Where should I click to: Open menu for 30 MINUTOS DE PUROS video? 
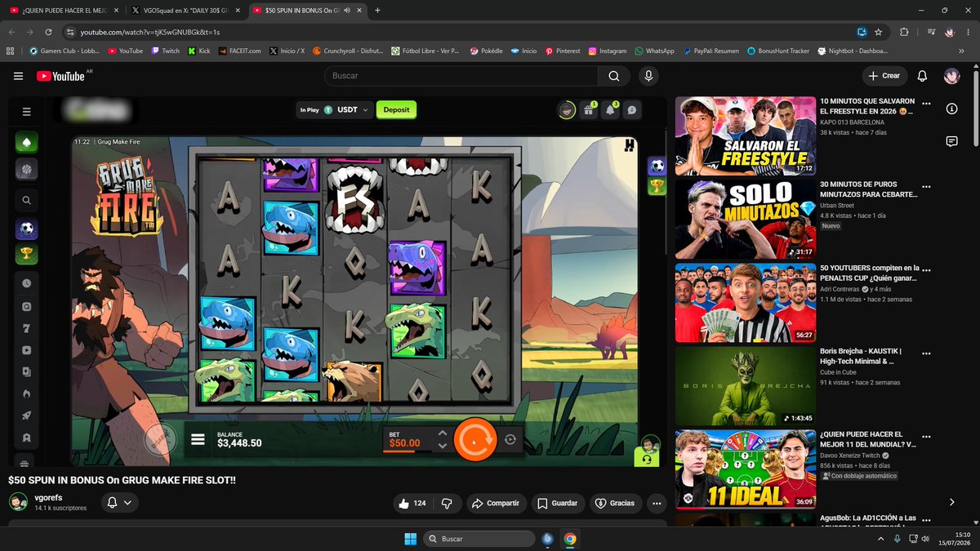coord(926,186)
